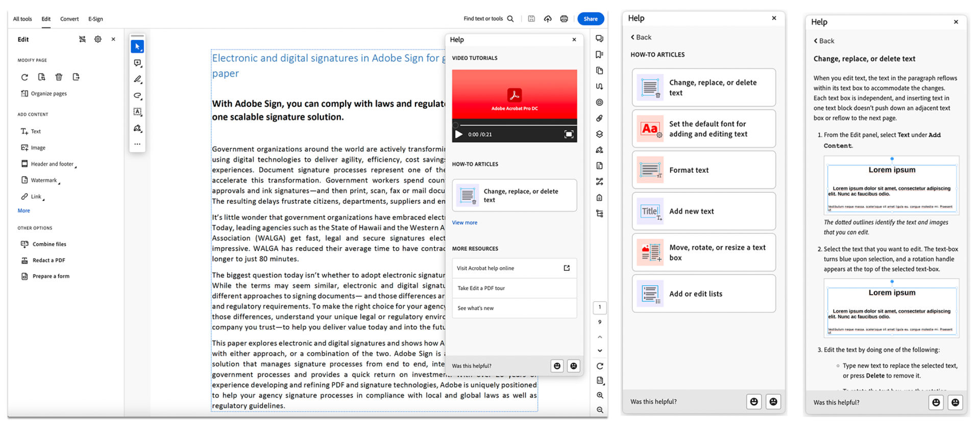Switch to the Convert tab
This screenshot has width=980, height=425.
tap(69, 19)
